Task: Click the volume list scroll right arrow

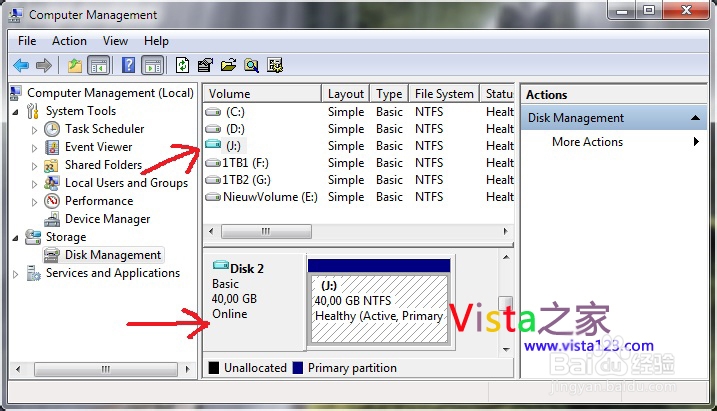Action: (x=505, y=231)
